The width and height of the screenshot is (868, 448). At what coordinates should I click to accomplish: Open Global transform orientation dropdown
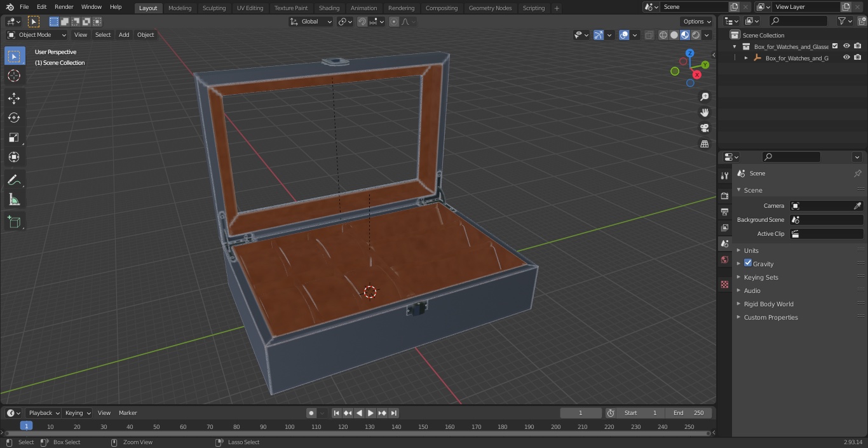(x=311, y=22)
